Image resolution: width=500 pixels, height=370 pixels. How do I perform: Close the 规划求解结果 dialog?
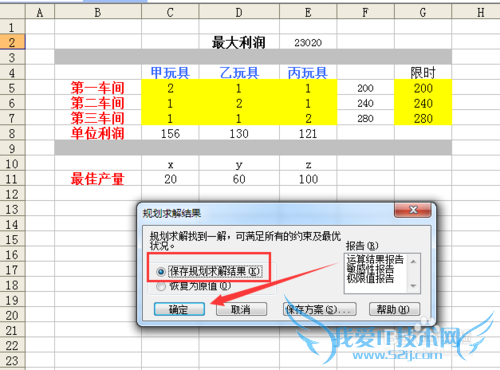(x=413, y=210)
